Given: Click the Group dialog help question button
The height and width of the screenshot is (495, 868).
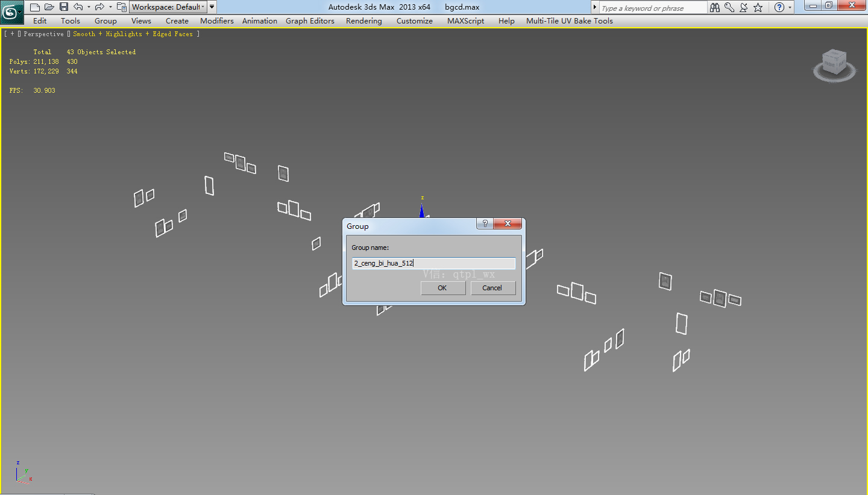Looking at the screenshot, I should [485, 223].
